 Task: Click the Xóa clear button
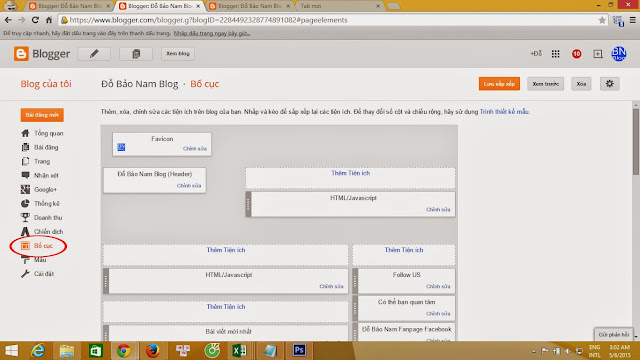tap(581, 84)
